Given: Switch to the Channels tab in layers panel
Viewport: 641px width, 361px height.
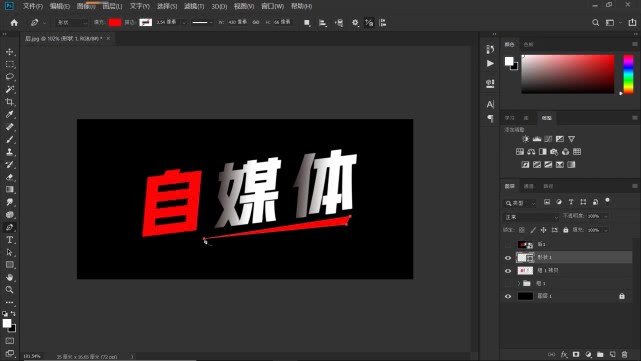Looking at the screenshot, I should pyautogui.click(x=529, y=186).
